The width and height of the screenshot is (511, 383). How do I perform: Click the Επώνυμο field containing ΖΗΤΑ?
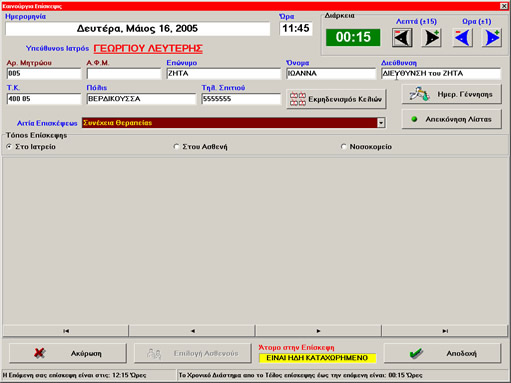tap(224, 73)
